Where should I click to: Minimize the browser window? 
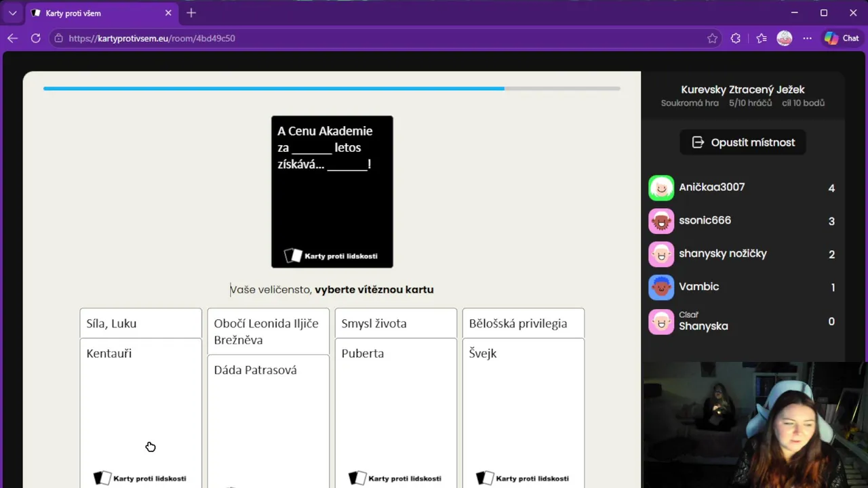(794, 13)
